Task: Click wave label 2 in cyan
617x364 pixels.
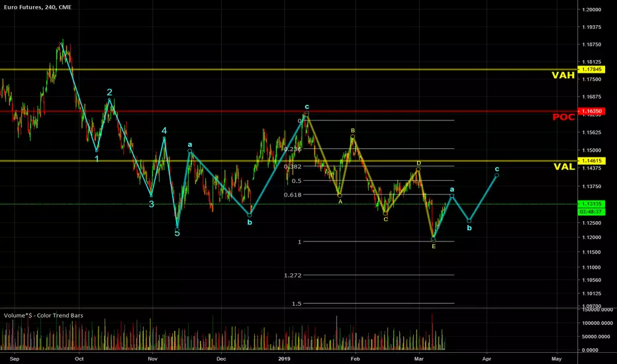Action: (x=109, y=92)
